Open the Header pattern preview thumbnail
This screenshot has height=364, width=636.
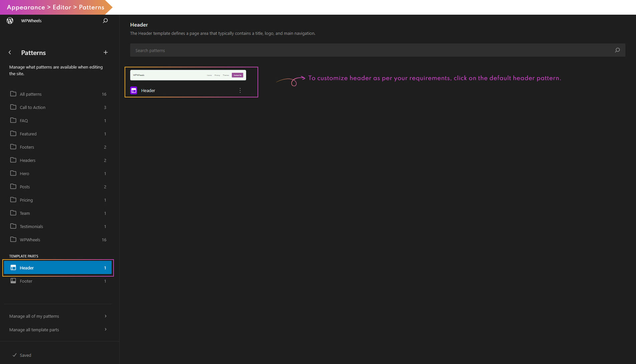pos(188,75)
